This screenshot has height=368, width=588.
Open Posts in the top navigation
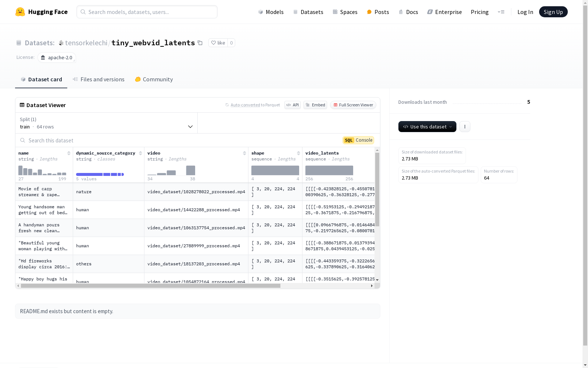click(x=378, y=12)
